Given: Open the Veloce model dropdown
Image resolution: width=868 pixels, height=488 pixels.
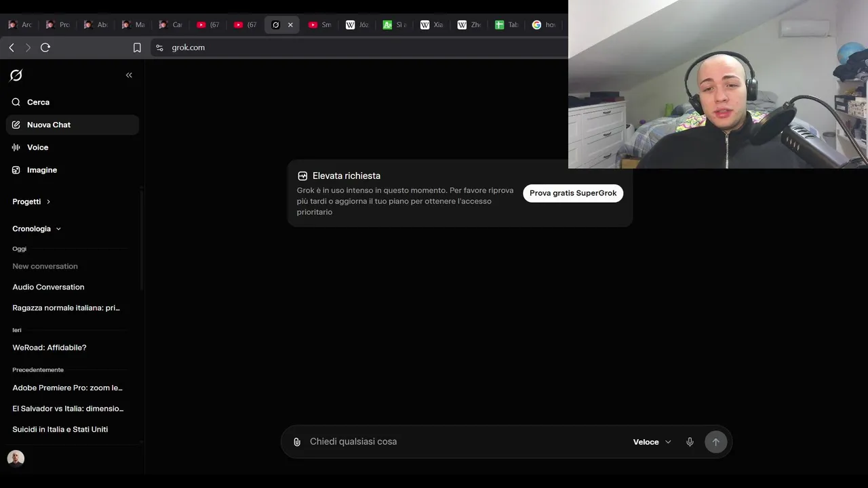Looking at the screenshot, I should [652, 442].
